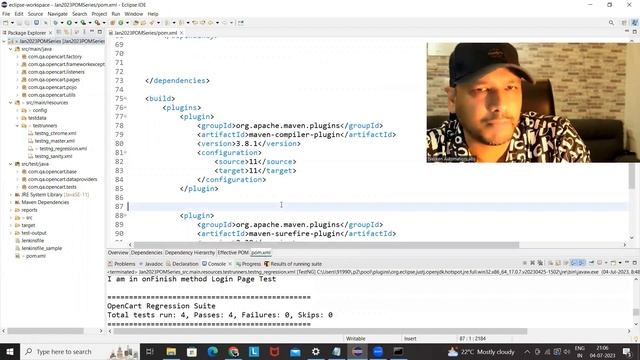Open the Problems view tab
Image resolution: width=640 pixels, height=360 pixels.
coord(122,264)
